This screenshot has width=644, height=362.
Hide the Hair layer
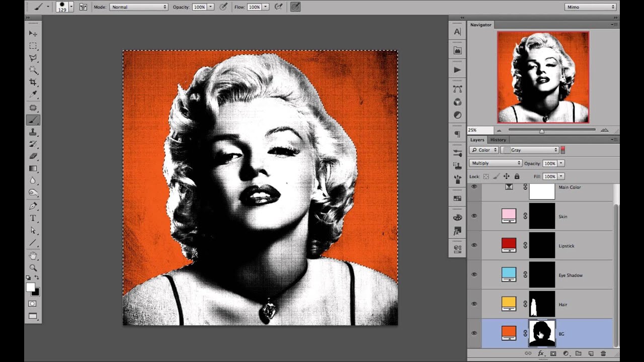pyautogui.click(x=474, y=304)
